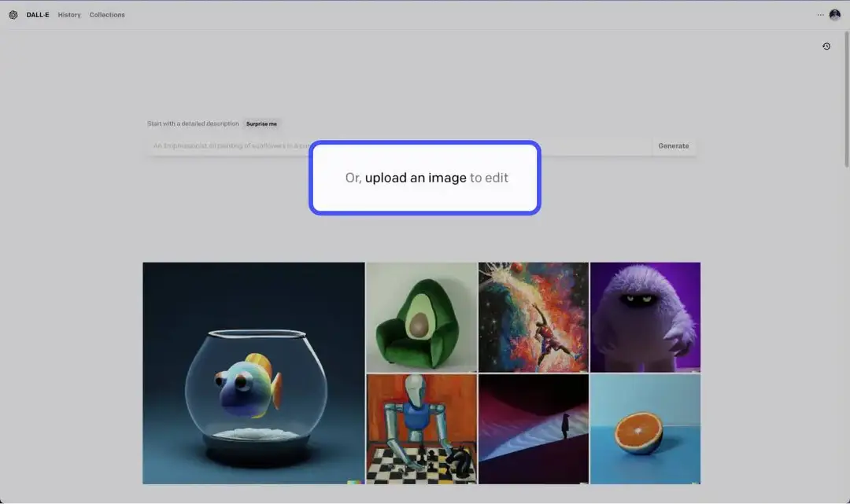Open the History tab
The image size is (850, 504).
68,15
